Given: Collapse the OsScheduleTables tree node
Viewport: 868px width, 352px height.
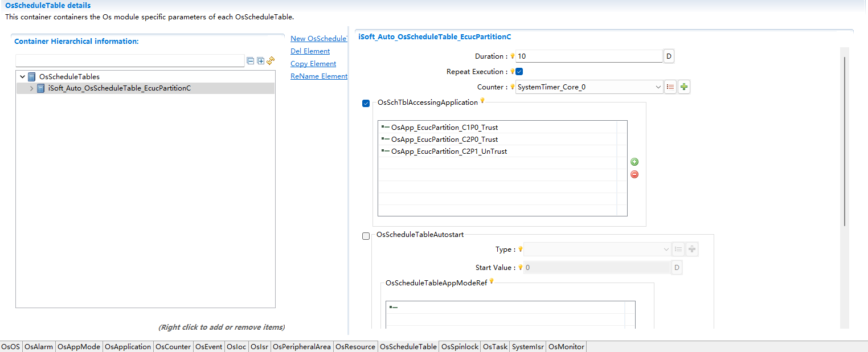Looking at the screenshot, I should (22, 76).
